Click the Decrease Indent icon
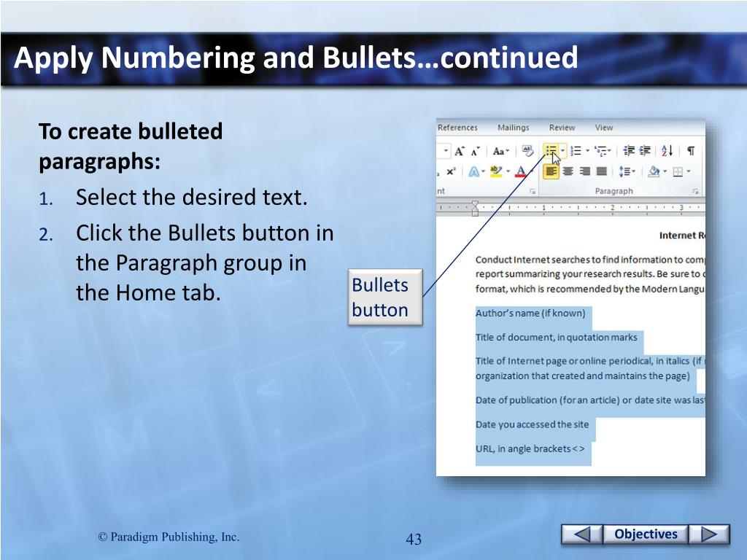Screen dimensions: 747x560 629,151
